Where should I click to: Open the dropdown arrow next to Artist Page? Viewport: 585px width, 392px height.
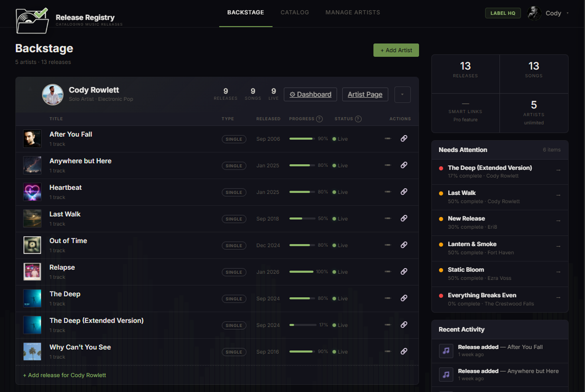(x=402, y=94)
